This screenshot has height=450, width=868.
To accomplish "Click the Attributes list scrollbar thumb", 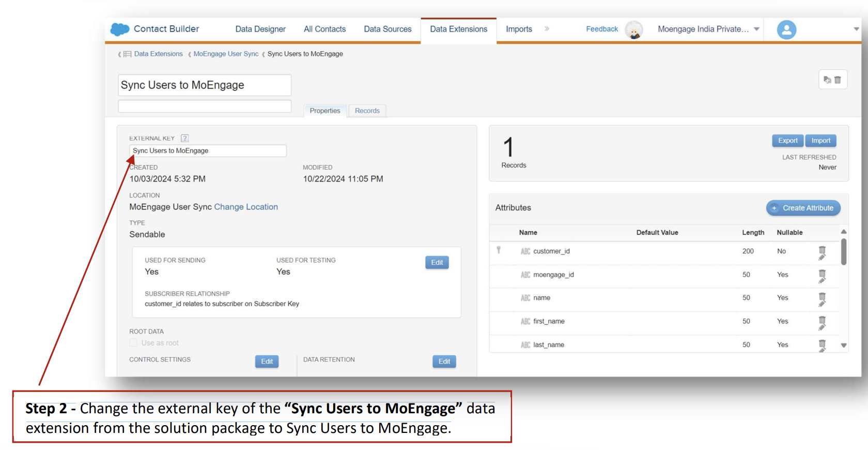I will [844, 252].
